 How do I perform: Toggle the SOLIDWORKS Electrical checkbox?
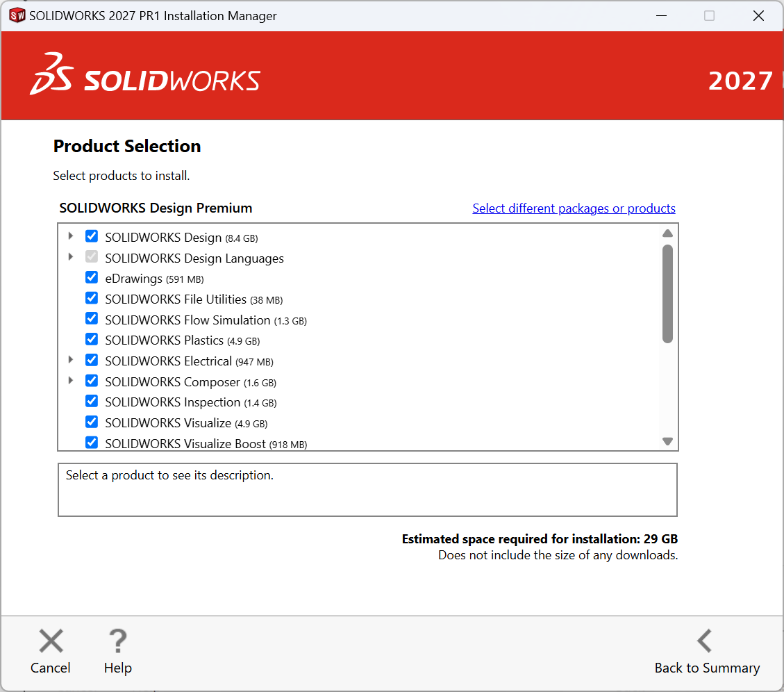click(92, 361)
